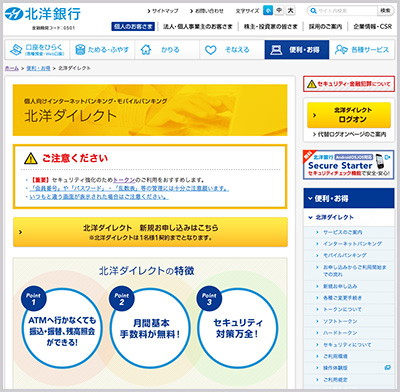The image size is (400, 392).
Task: Open the いつもと違う画面 warning link
Action: [x=99, y=197]
